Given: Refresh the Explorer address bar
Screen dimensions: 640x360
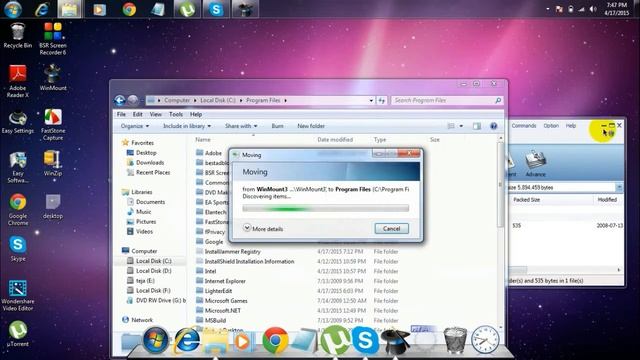Looking at the screenshot, I should (x=382, y=100).
